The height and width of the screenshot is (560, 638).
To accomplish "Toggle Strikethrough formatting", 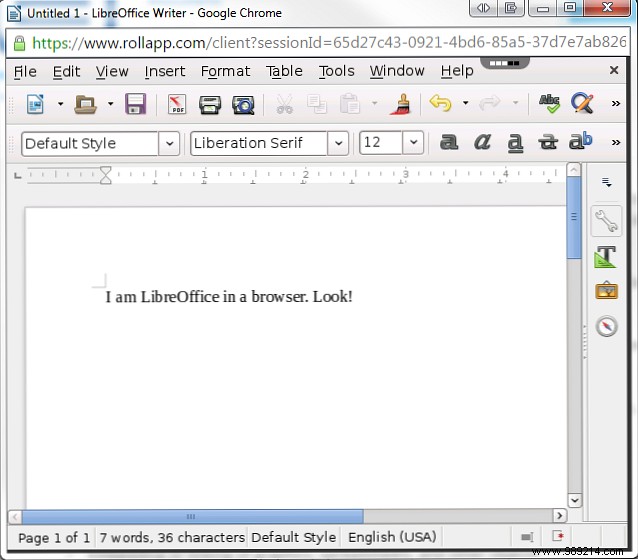I will tap(548, 142).
